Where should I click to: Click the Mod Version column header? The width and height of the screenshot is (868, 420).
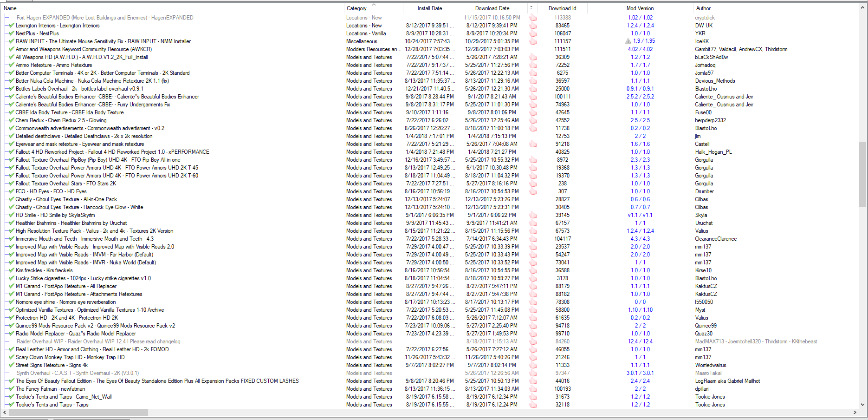pos(640,8)
